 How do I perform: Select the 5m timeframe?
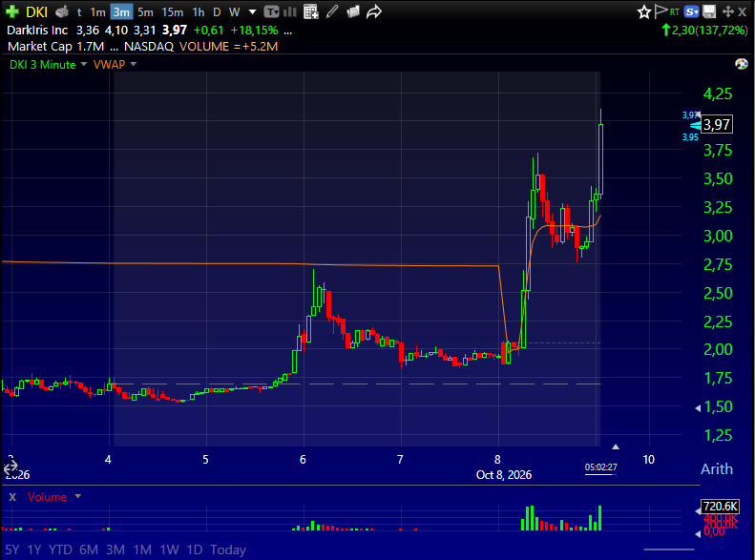pyautogui.click(x=145, y=12)
